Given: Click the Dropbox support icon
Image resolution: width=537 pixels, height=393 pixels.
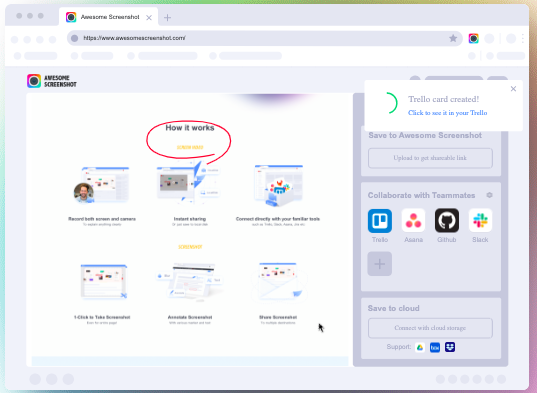Looking at the screenshot, I should 450,347.
